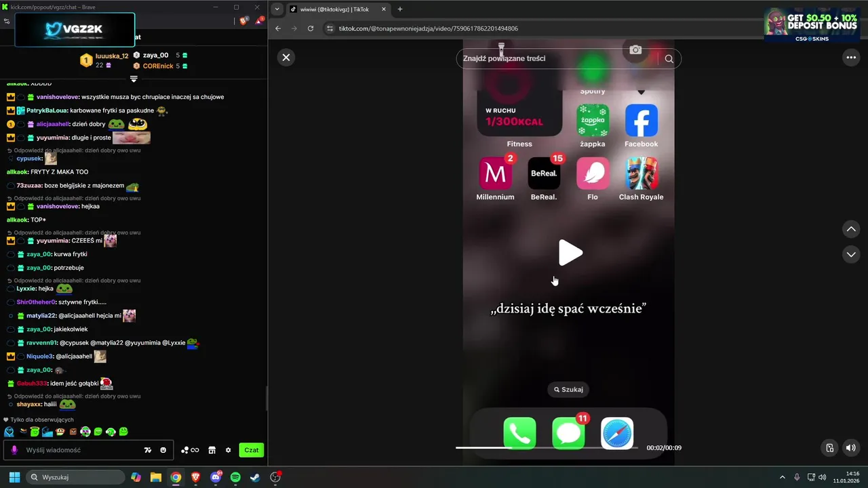
Task: Click the voice message microphone in Kick chat
Action: point(14,450)
